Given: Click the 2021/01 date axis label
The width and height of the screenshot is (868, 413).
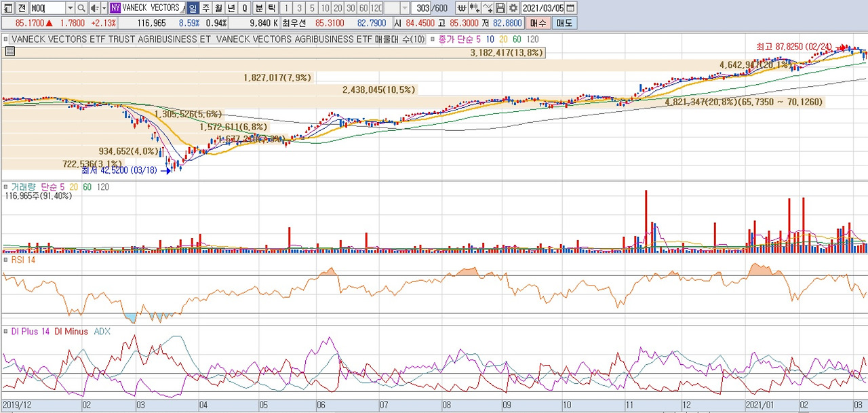Looking at the screenshot, I should (759, 406).
